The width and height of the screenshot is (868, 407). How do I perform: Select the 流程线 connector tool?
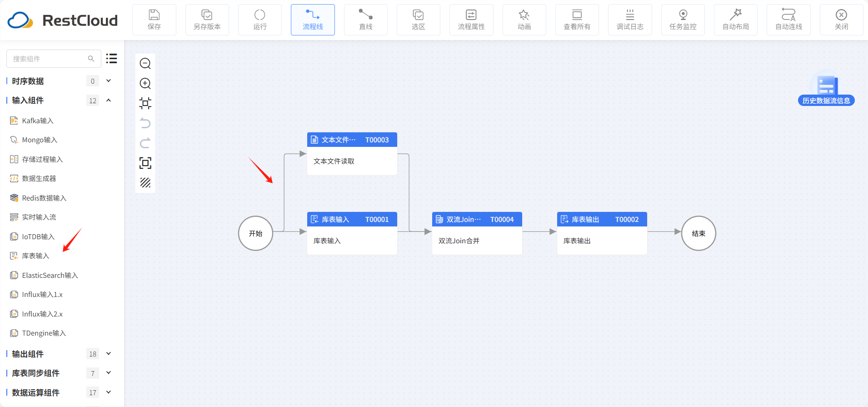(313, 20)
